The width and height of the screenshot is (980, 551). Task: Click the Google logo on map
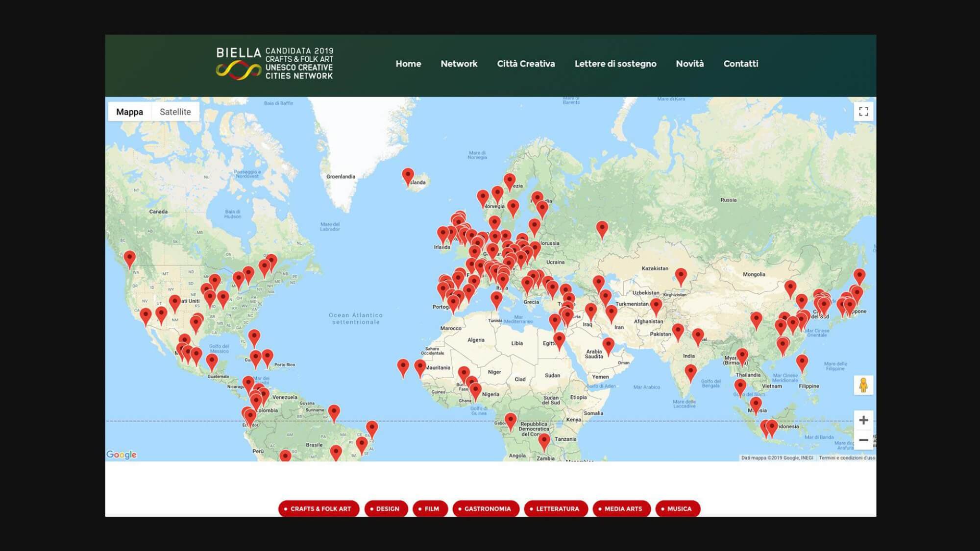click(122, 455)
